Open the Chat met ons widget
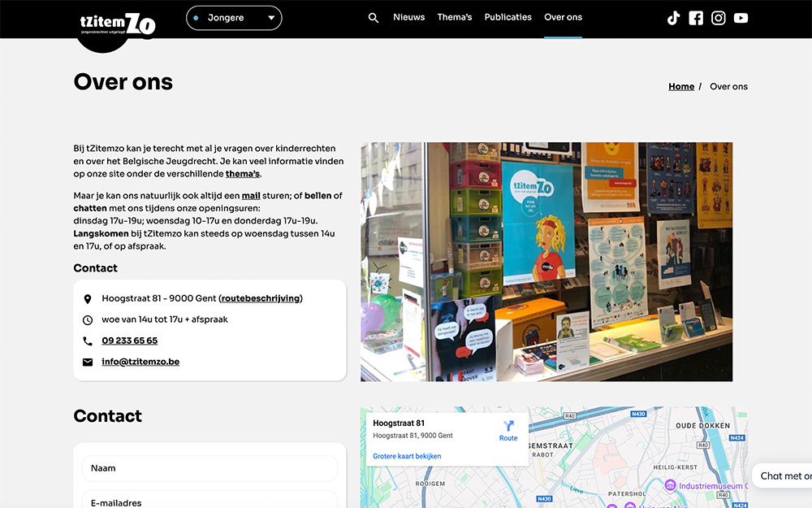This screenshot has width=812, height=508. [x=783, y=475]
